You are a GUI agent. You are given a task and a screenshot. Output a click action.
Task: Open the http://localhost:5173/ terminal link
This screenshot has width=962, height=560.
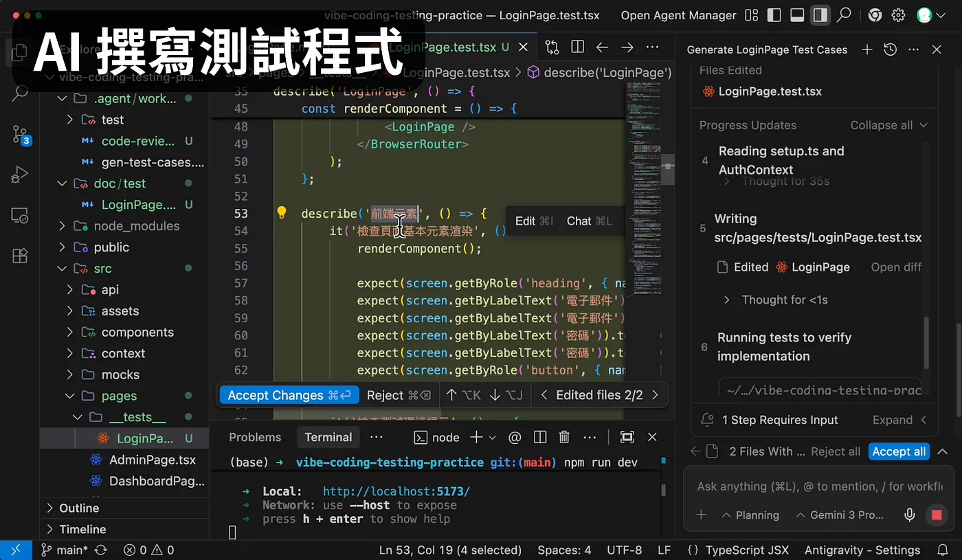point(396,491)
